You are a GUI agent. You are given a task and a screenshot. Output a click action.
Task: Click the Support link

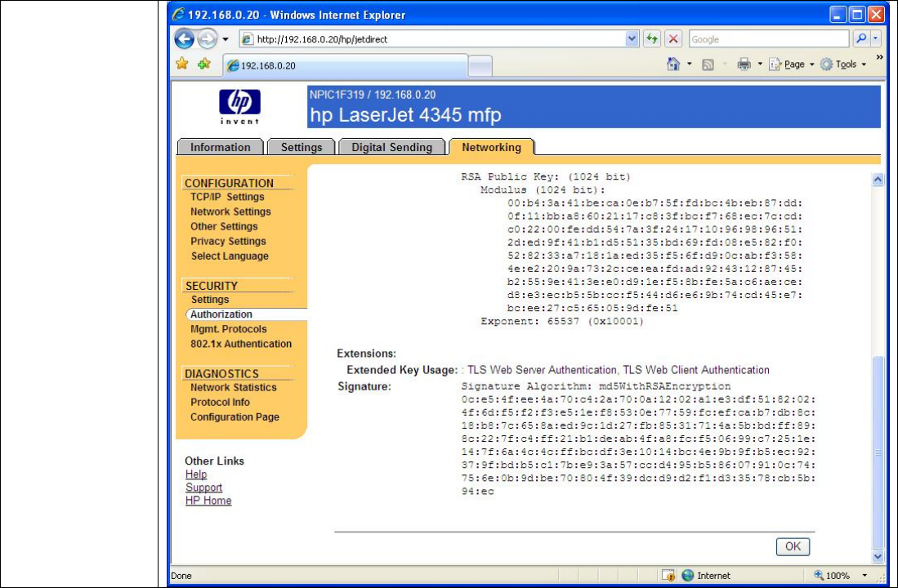click(204, 488)
